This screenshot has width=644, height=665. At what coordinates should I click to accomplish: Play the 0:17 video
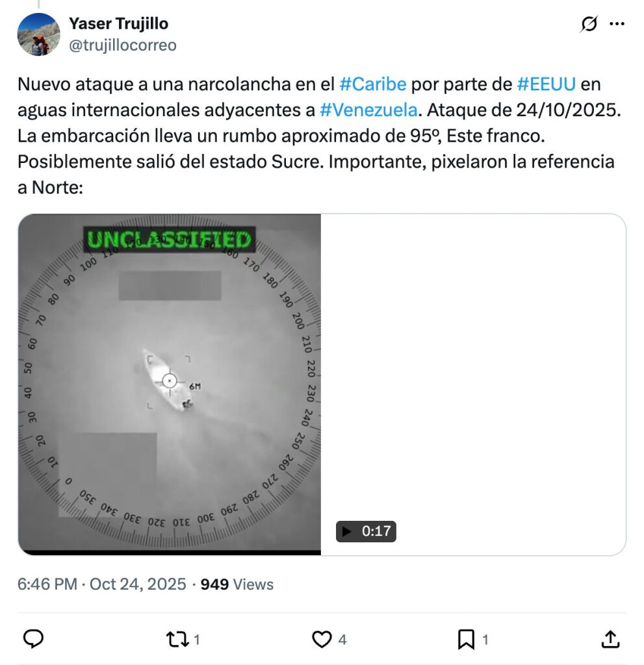click(366, 531)
